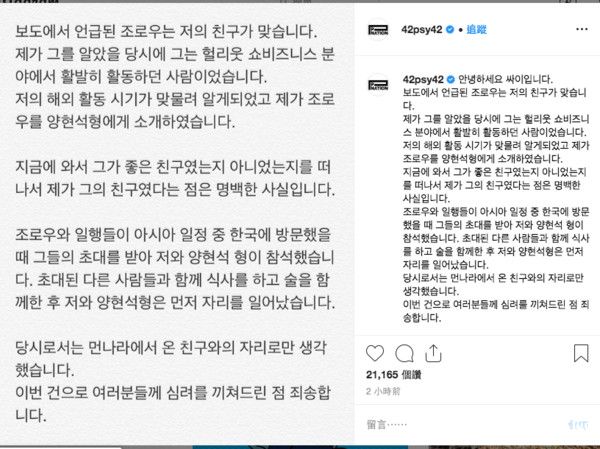This screenshot has height=449, width=600.
Task: Click the verified badge beside the caption username
Action: click(451, 79)
